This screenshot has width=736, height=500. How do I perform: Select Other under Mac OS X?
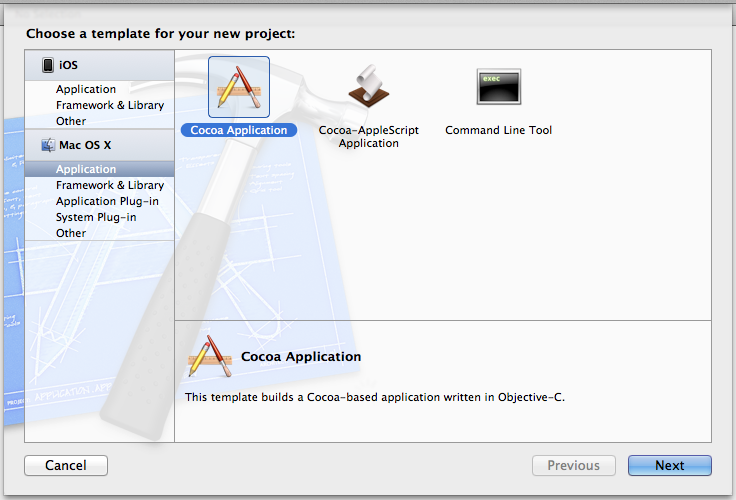coord(71,233)
